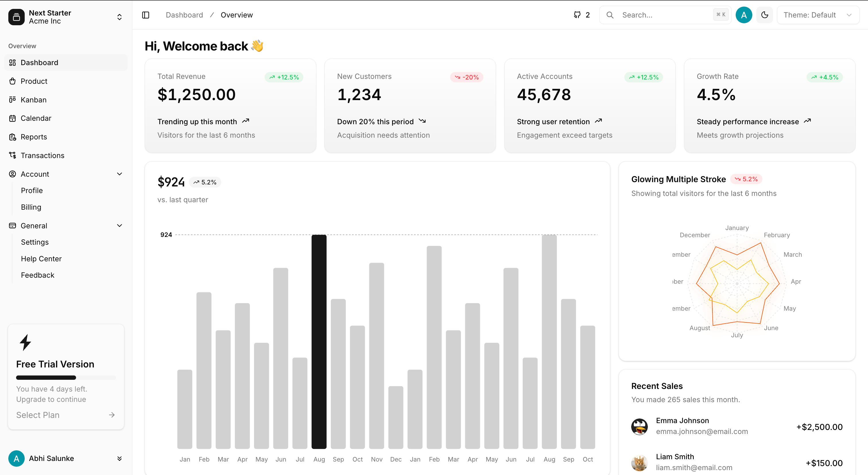Toggle the sidebar panel visibility
The width and height of the screenshot is (868, 475).
(146, 15)
